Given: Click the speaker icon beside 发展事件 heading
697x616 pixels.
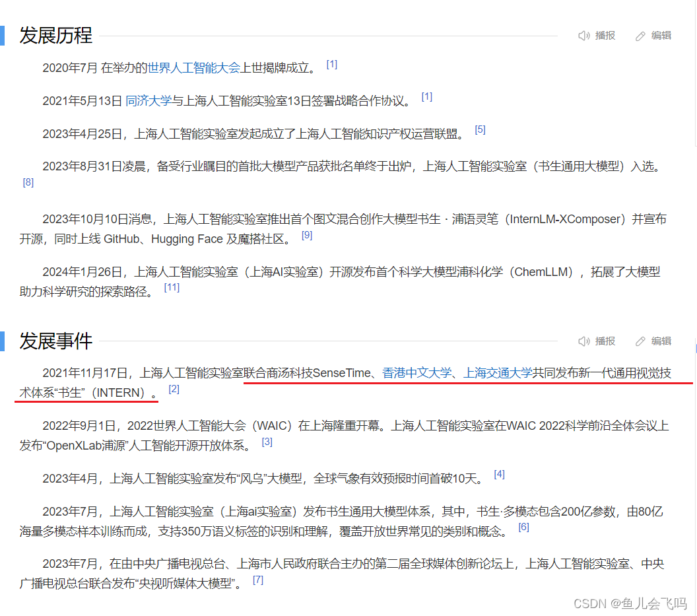Looking at the screenshot, I should pos(583,341).
